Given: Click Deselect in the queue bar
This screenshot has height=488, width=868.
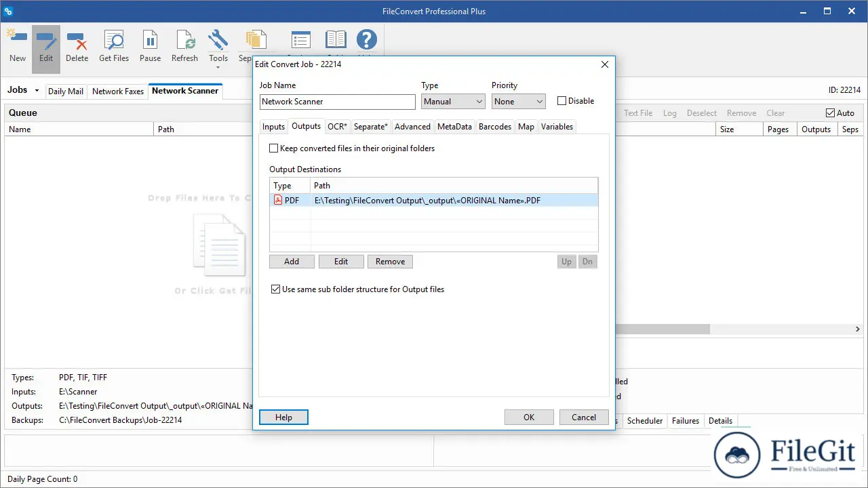Looking at the screenshot, I should point(702,113).
